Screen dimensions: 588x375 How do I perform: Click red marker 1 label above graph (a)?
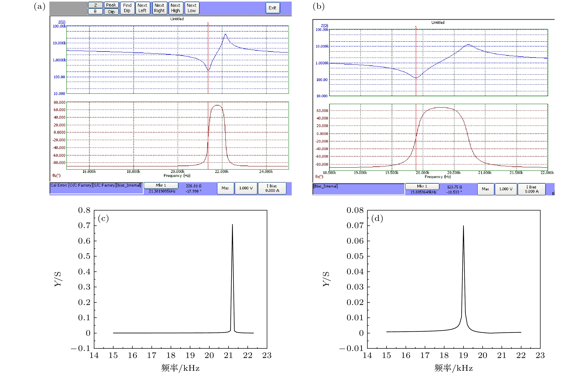point(208,24)
